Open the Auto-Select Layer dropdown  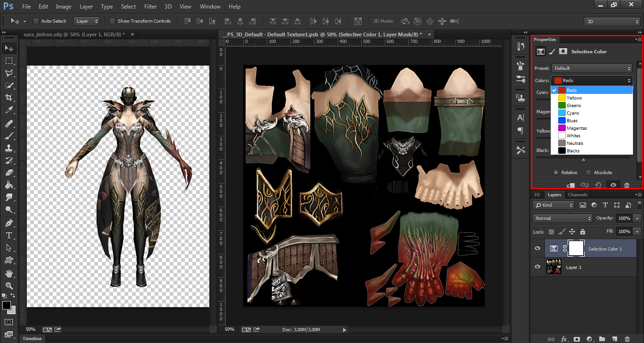(87, 21)
